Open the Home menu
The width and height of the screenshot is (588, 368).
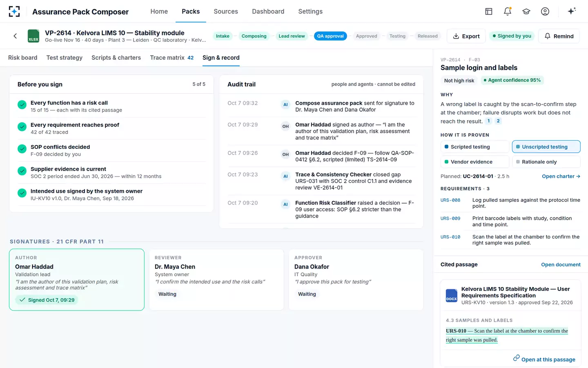pyautogui.click(x=159, y=11)
